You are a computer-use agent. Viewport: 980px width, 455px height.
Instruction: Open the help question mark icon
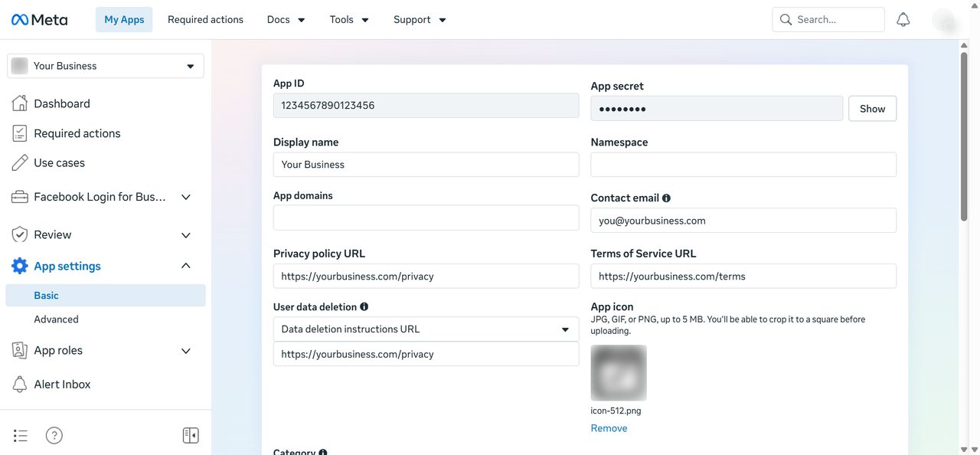(x=54, y=436)
